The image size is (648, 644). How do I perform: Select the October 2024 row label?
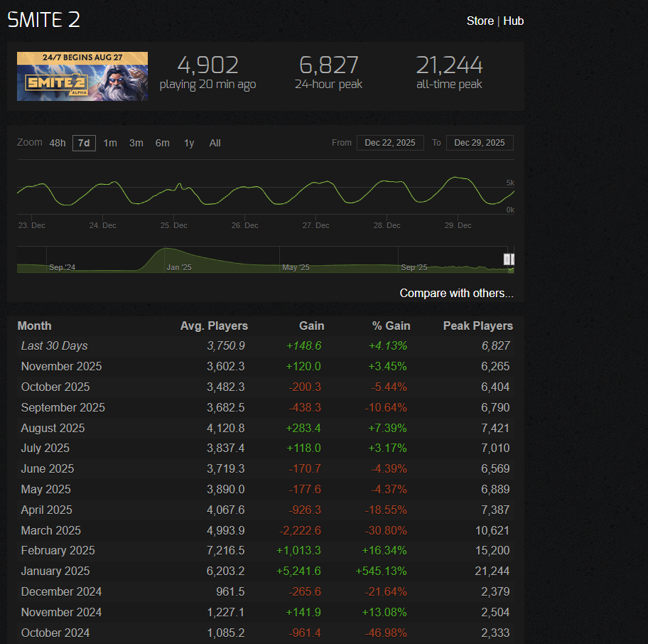pos(55,633)
